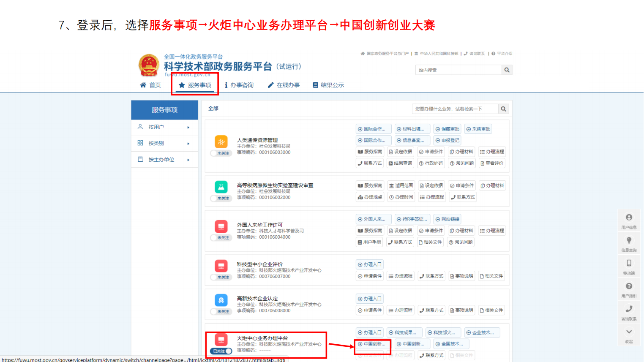Click the magnifier beside the business search box
This screenshot has height=362, width=644.
503,109
